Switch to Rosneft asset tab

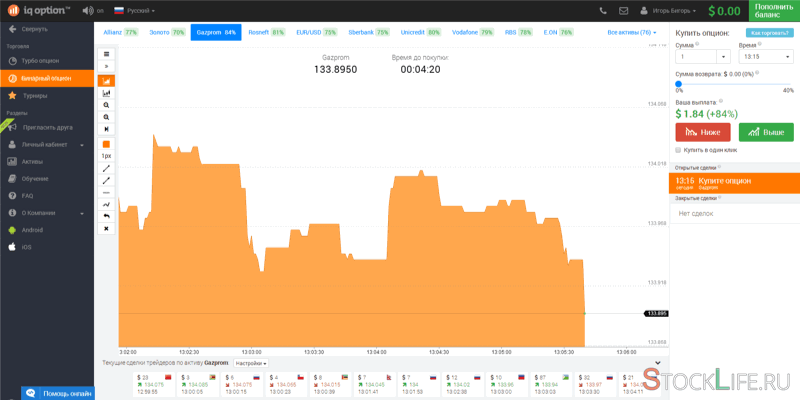266,32
